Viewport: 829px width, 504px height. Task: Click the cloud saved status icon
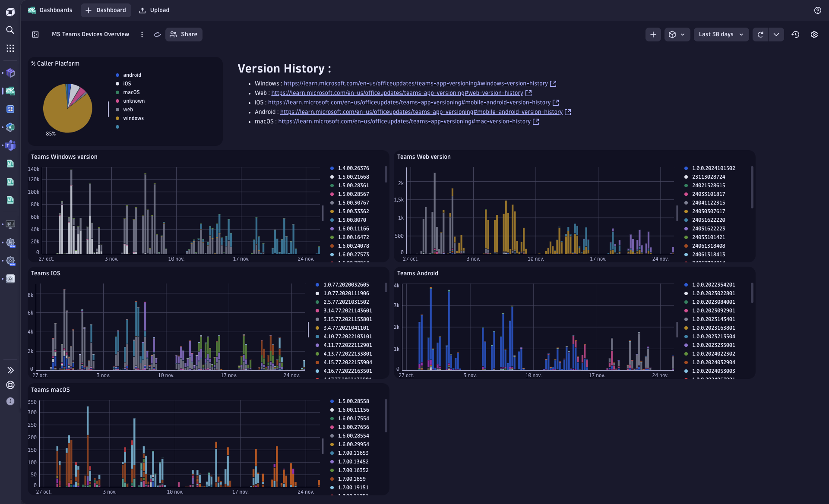158,35
